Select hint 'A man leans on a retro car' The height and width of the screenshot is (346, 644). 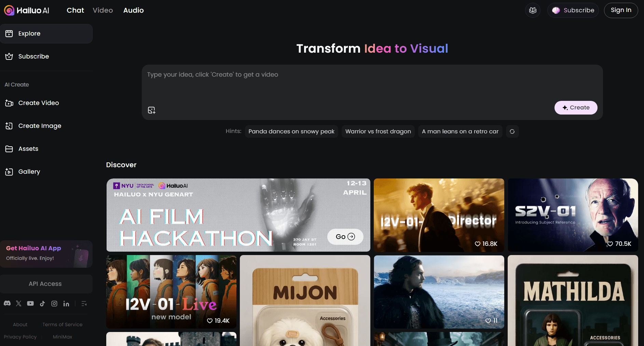(x=460, y=131)
